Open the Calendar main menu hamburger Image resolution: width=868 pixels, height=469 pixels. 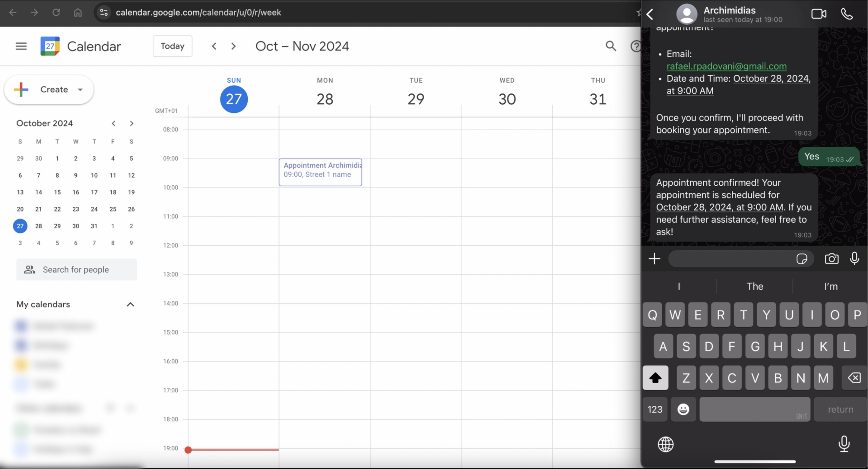click(21, 46)
